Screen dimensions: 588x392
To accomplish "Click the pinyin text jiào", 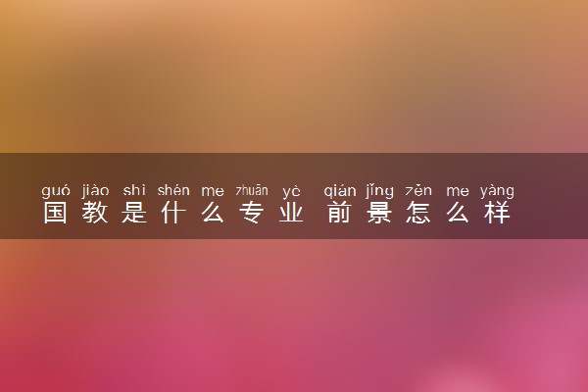I will click(x=95, y=190).
